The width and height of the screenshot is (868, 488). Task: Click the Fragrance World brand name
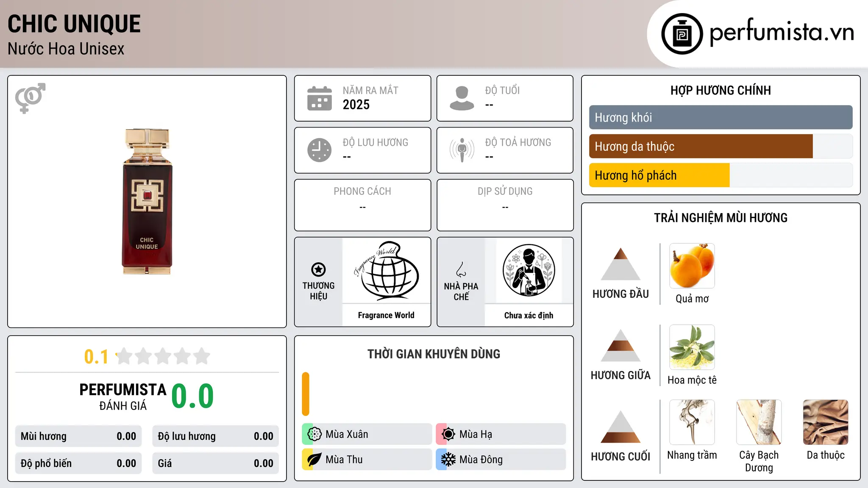coord(386,315)
